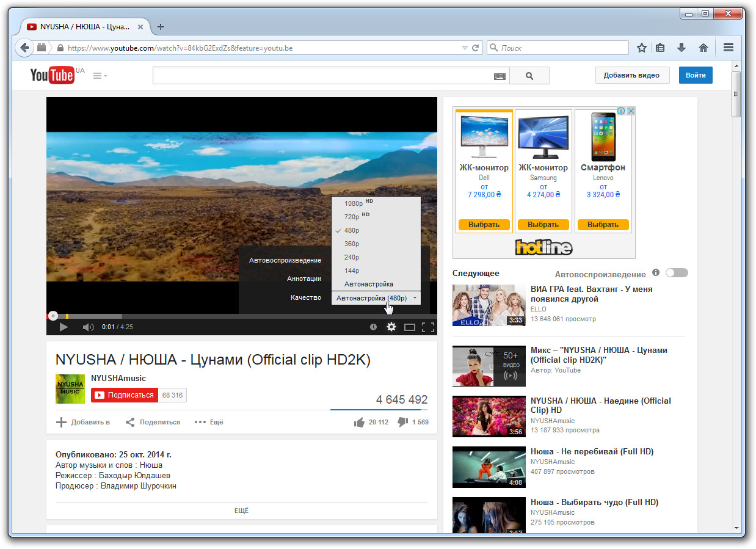Open Наедине video thumbnail
This screenshot has height=549, width=756.
tap(489, 416)
